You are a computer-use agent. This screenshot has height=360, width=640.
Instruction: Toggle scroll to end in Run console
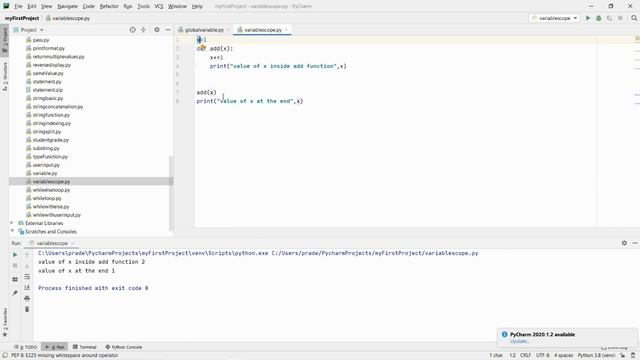pos(27,288)
